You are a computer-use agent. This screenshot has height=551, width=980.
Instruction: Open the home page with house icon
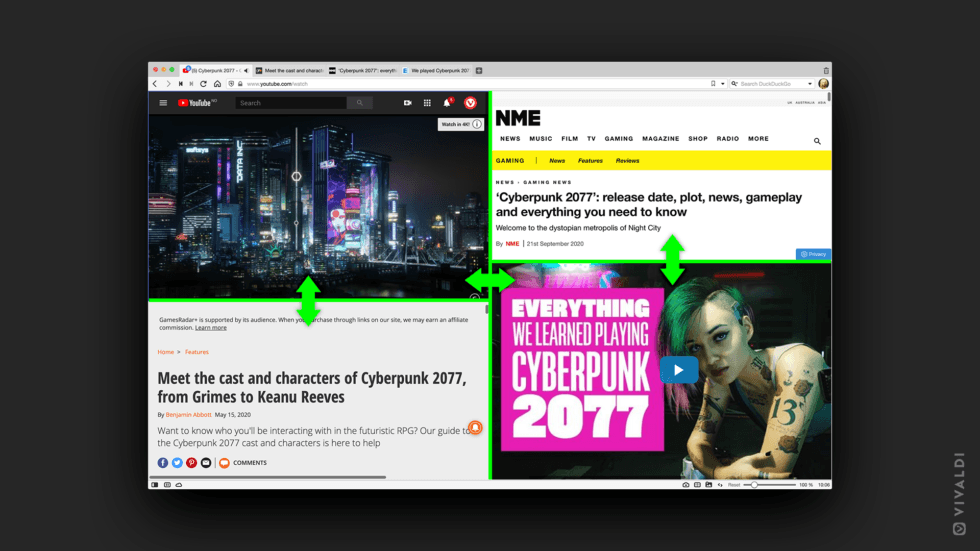click(x=218, y=84)
